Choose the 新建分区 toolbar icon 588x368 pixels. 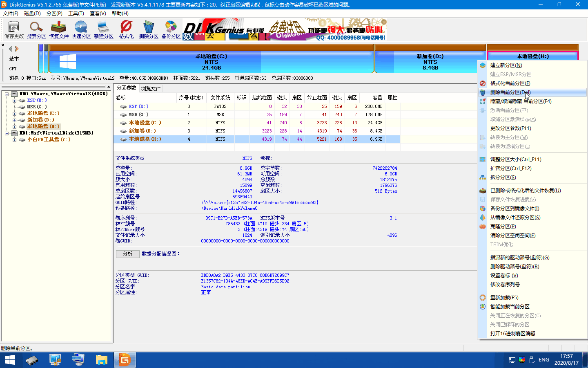click(x=104, y=30)
